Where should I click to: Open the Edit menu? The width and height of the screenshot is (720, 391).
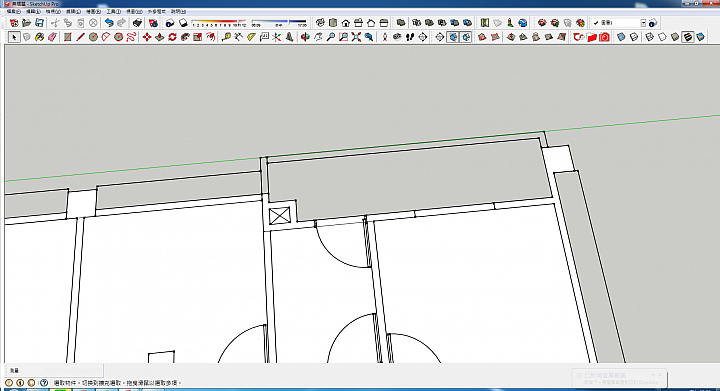33,11
